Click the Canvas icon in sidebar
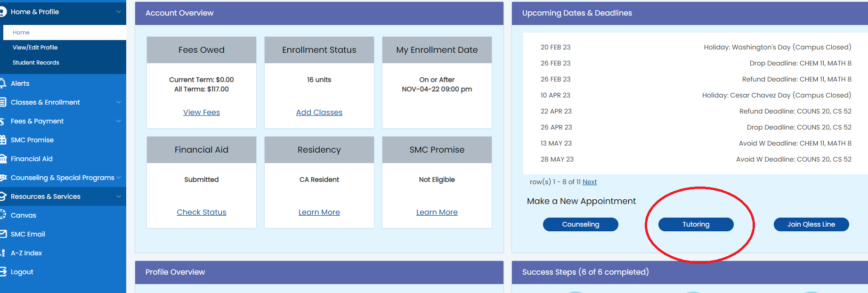868x293 pixels. 3,215
